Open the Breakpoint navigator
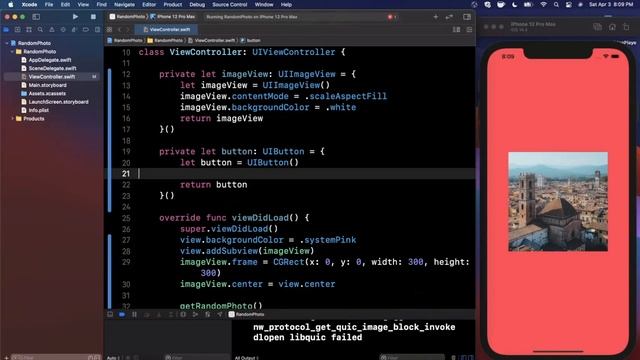 coord(86,29)
